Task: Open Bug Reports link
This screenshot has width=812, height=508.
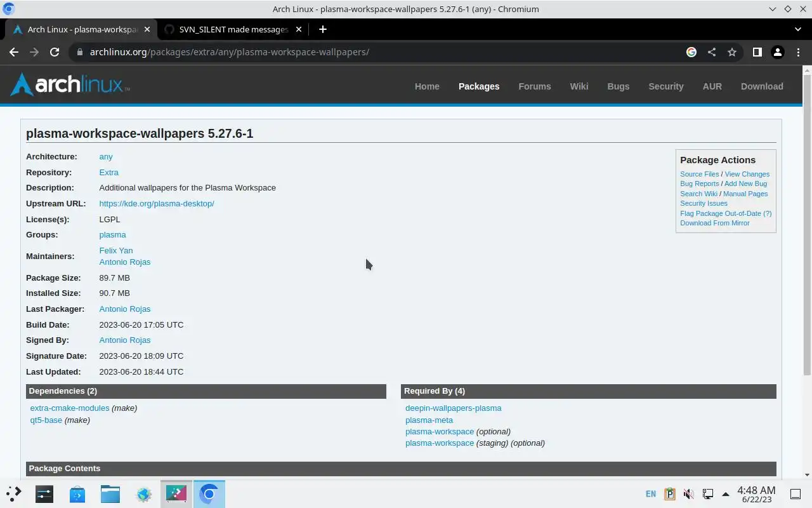Action: click(x=700, y=184)
